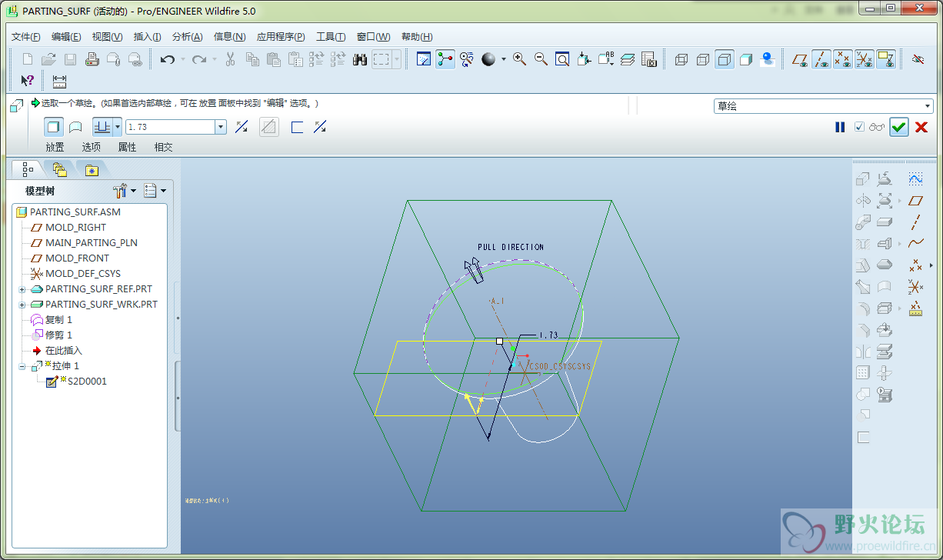This screenshot has width=943, height=560.
Task: Click the Pause feature tool button
Action: 840,127
